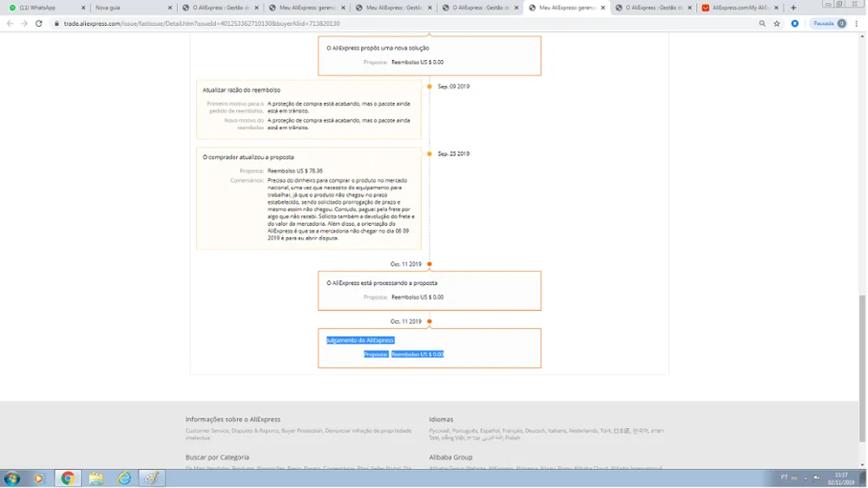The image size is (868, 488).
Task: Click 'Reembolso US $ 78.36' amount
Action: click(x=295, y=171)
